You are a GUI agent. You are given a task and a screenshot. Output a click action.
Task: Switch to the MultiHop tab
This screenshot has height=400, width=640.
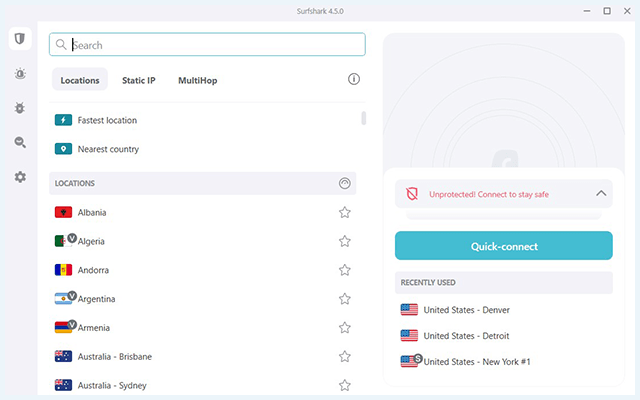[198, 80]
